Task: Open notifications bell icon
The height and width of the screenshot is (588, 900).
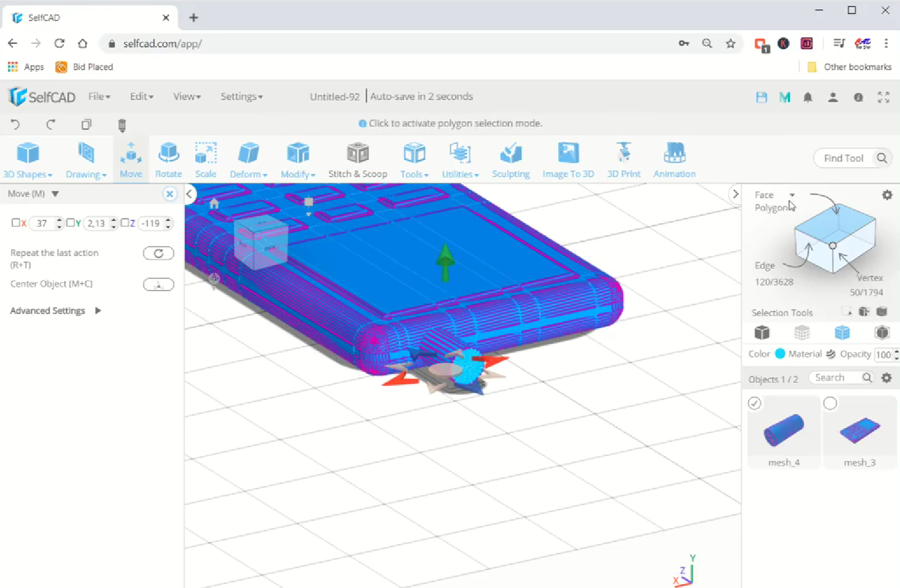Action: point(808,97)
